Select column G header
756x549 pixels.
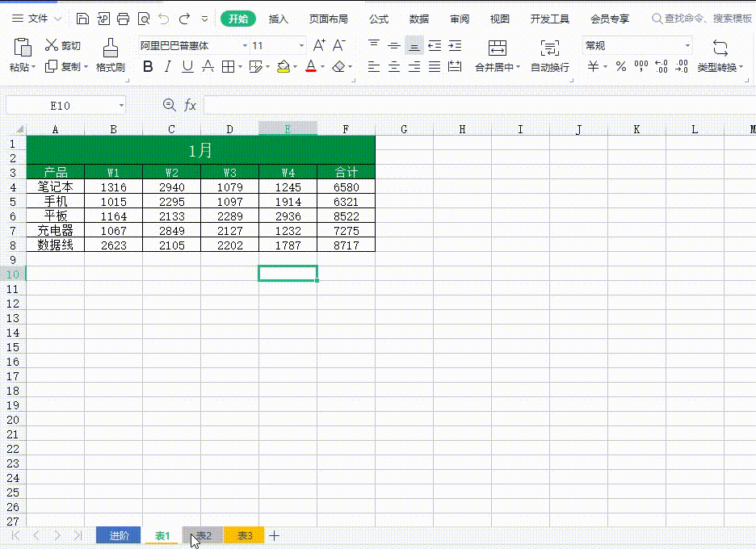click(404, 128)
